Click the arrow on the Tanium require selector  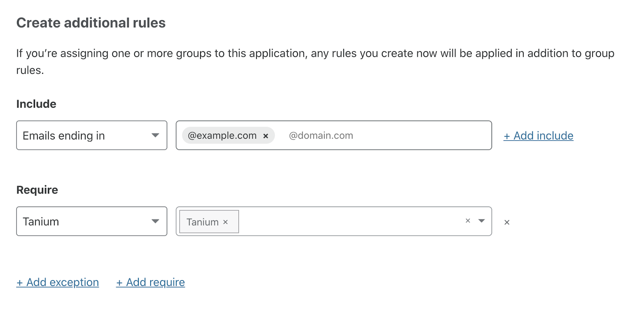click(x=155, y=221)
